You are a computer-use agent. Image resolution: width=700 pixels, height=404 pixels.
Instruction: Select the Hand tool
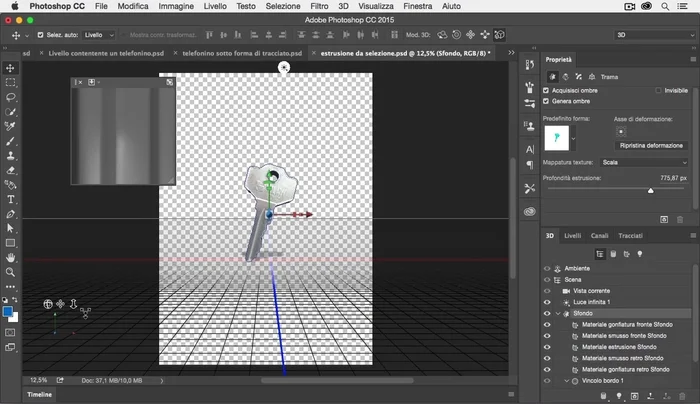click(x=10, y=257)
